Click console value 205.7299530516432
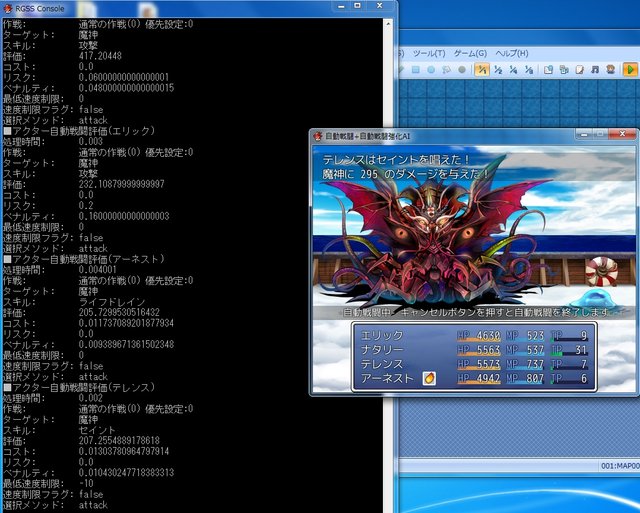This screenshot has height=513, width=640. (x=119, y=313)
